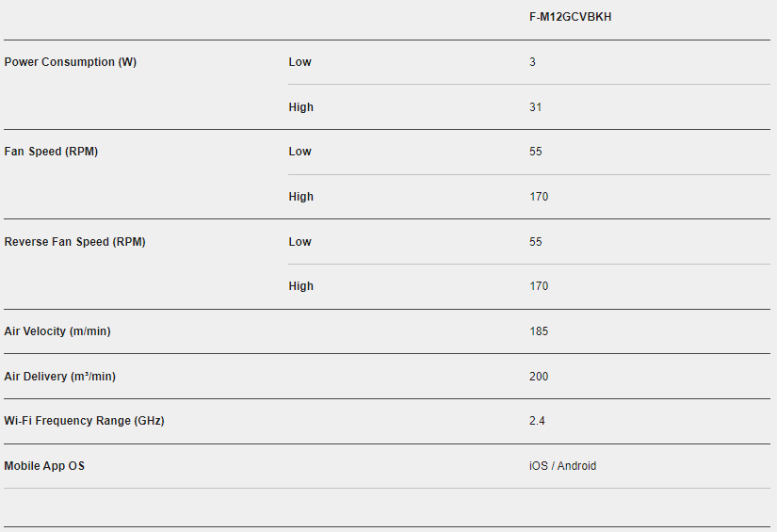Click the Wi-Fi Frequency Range (GHz) label
The height and width of the screenshot is (532, 777).
[x=84, y=421]
